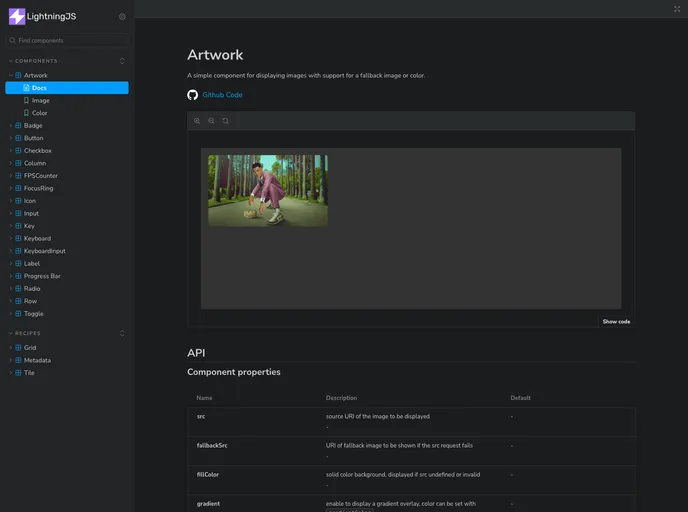688x512 pixels.
Task: Click the zoom out canvas icon
Action: coord(211,121)
